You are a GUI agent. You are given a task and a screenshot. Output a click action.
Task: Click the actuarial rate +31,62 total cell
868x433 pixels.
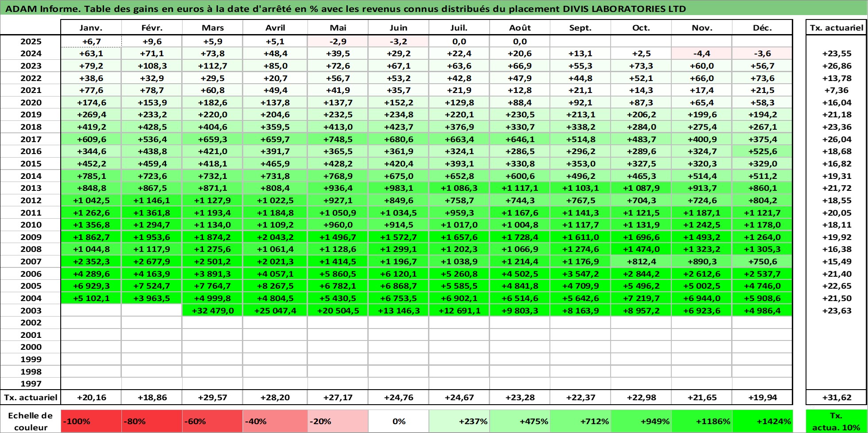[x=836, y=397]
